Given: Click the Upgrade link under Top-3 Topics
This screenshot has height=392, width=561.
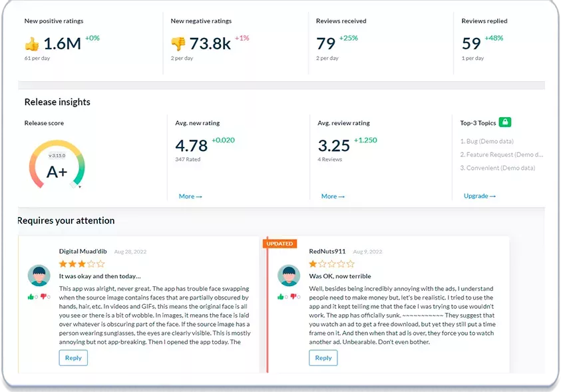Looking at the screenshot, I should pyautogui.click(x=480, y=196).
